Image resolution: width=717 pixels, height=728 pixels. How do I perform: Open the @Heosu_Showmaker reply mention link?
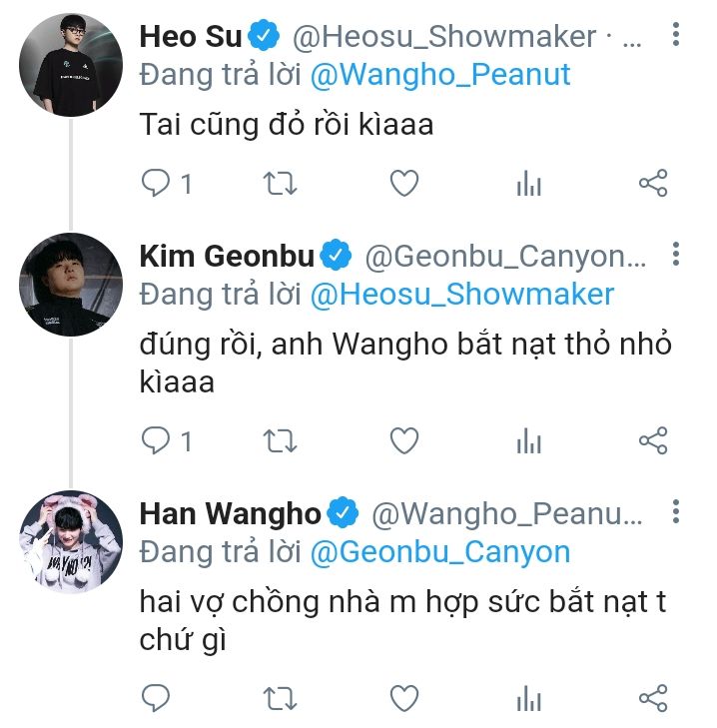coord(462,295)
